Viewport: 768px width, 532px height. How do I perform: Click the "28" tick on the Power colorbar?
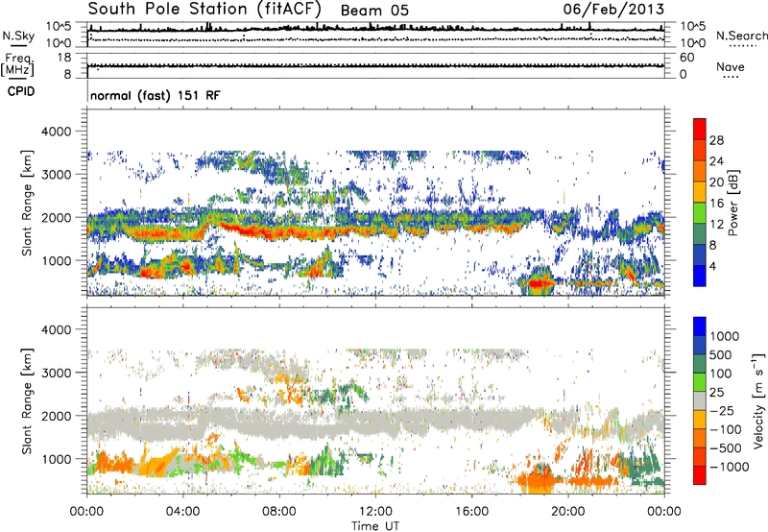[716, 140]
